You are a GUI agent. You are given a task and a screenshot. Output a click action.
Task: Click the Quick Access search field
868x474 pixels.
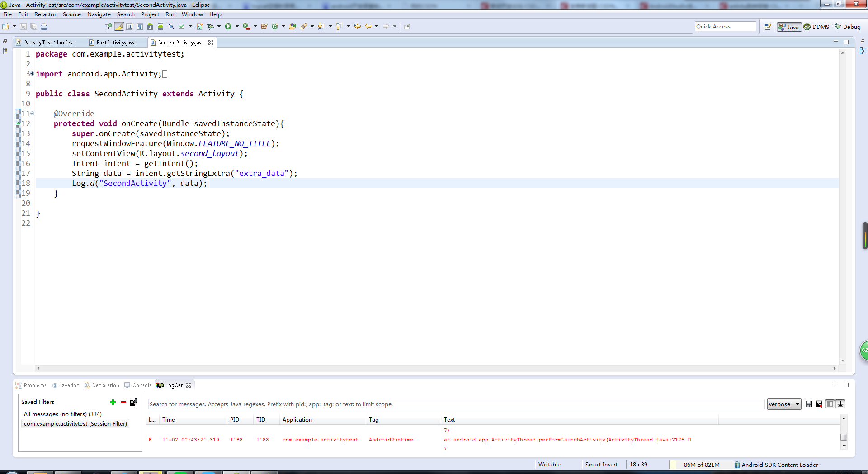coord(725,27)
